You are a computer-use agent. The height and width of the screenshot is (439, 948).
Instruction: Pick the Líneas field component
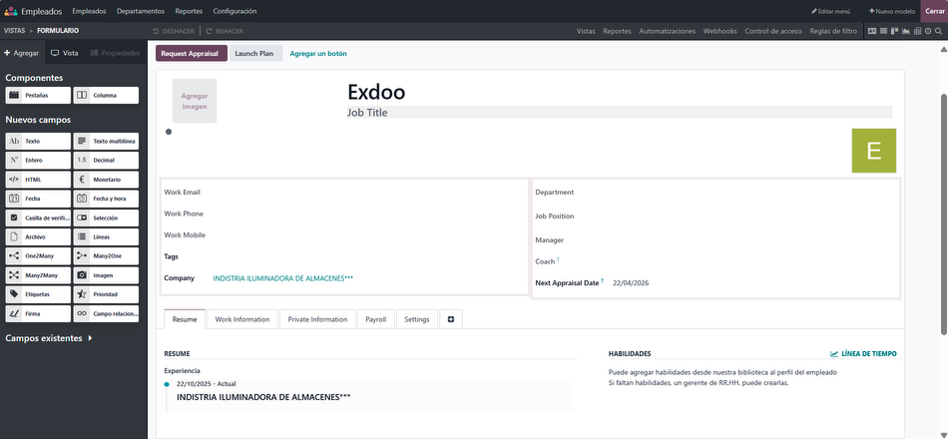(x=106, y=237)
